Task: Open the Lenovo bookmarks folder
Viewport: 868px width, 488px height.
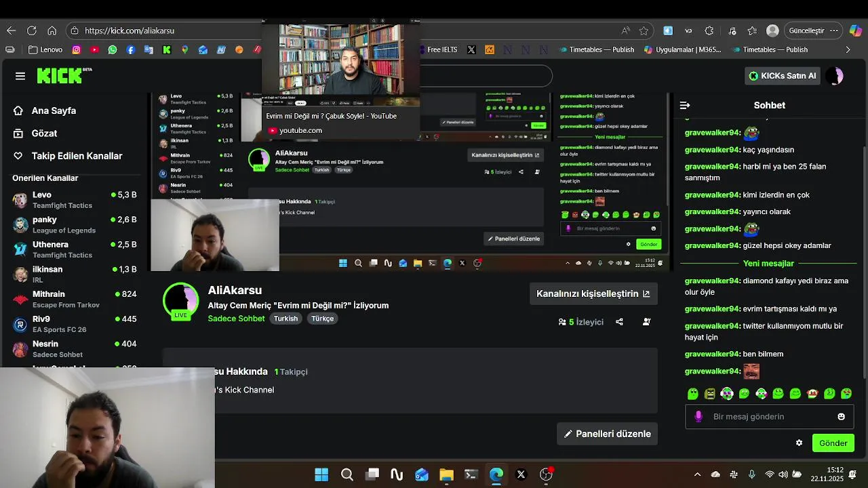Action: 45,49
